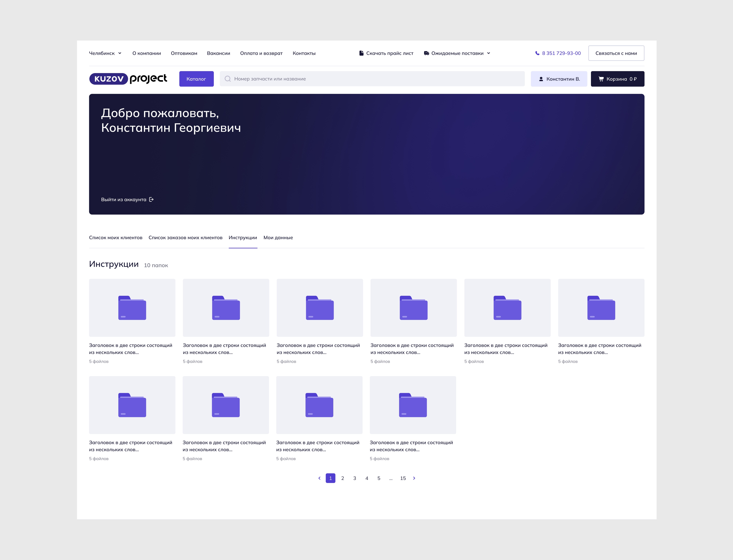The height and width of the screenshot is (560, 733).
Task: Click the phone handset icon
Action: [x=537, y=53]
